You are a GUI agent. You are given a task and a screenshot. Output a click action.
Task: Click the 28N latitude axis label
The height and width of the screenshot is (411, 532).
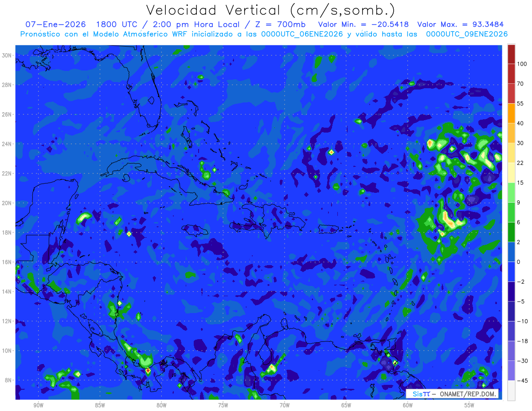(x=7, y=85)
